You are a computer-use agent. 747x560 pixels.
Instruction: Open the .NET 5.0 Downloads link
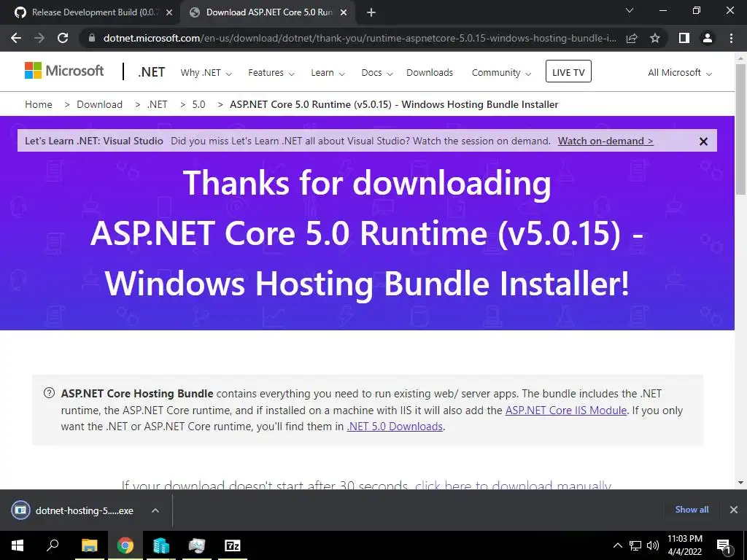[395, 426]
